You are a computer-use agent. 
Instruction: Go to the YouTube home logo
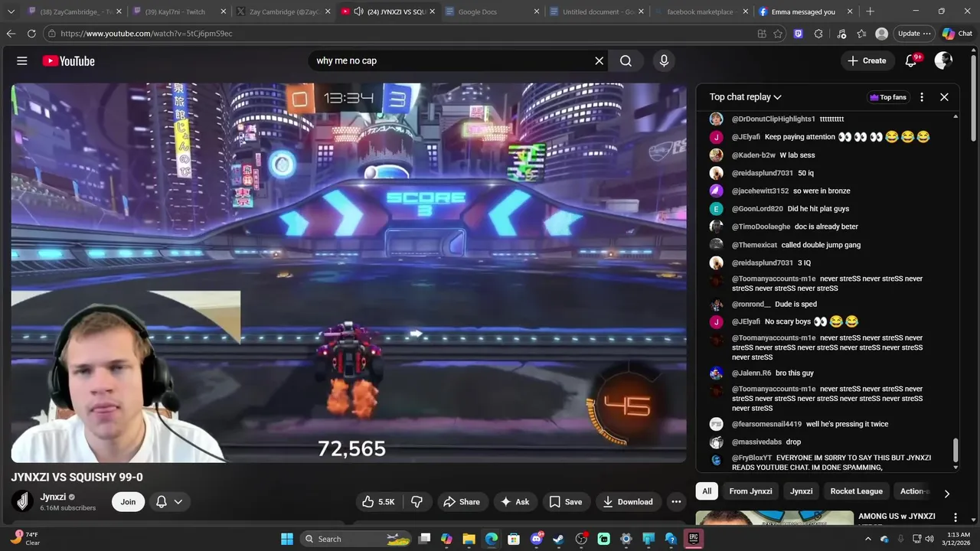(69, 61)
